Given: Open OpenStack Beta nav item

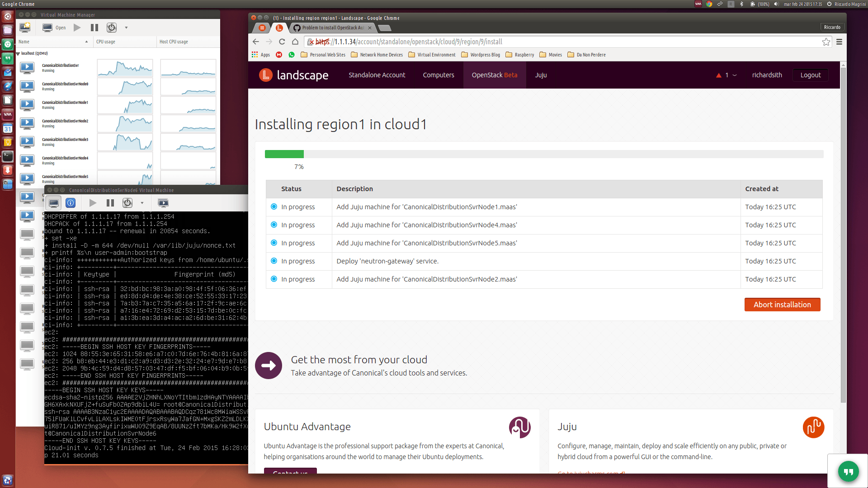Looking at the screenshot, I should click(495, 75).
